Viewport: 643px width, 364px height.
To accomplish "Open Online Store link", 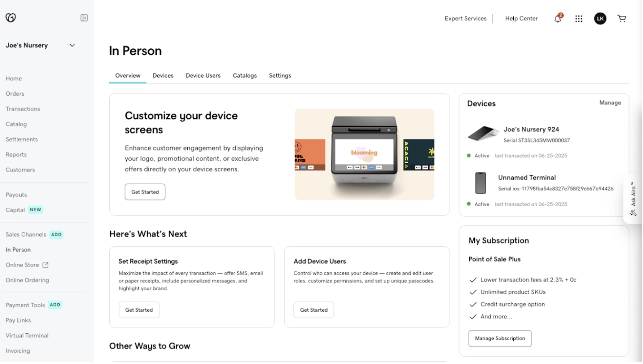I will pos(22,265).
